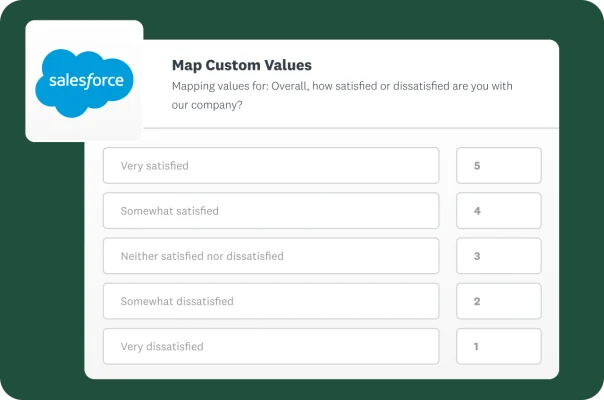This screenshot has width=604, height=400.
Task: Click the 'Mapping values for' description text
Action: 342,95
